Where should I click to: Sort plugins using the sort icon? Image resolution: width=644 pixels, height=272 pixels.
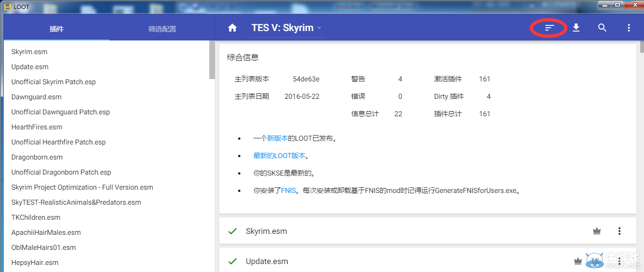point(549,28)
